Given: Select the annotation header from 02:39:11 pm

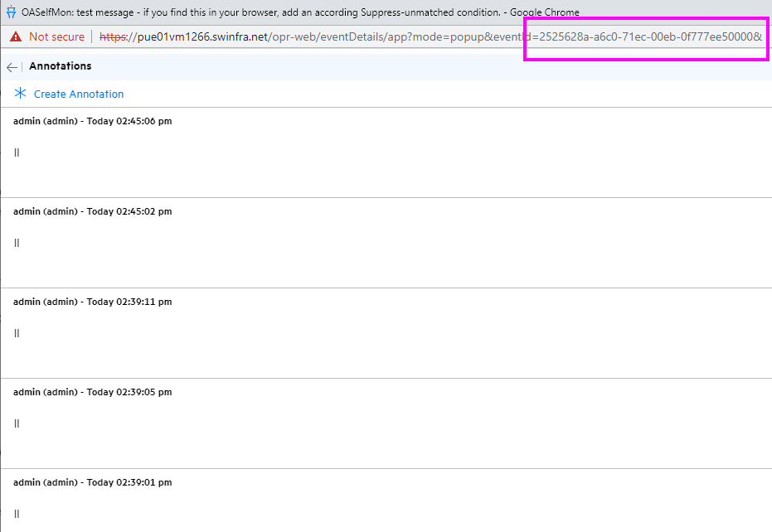Looking at the screenshot, I should [x=93, y=302].
